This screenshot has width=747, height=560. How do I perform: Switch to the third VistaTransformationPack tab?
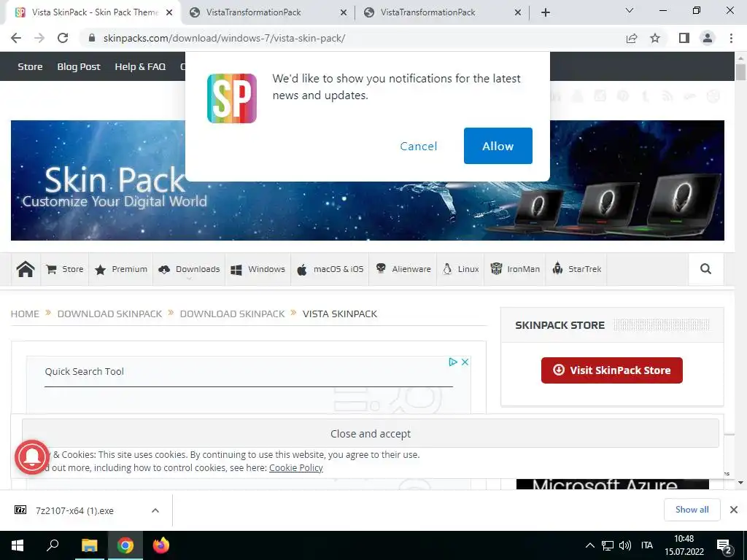click(427, 12)
